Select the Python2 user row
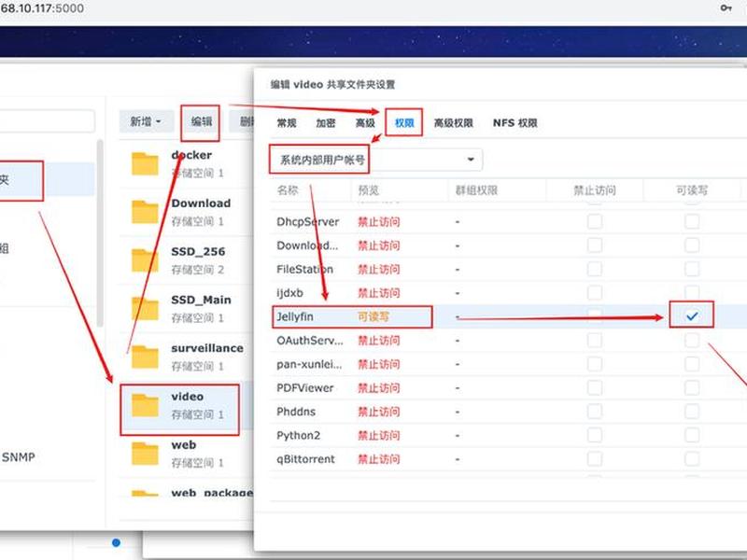This screenshot has height=560, width=747. tap(508, 435)
